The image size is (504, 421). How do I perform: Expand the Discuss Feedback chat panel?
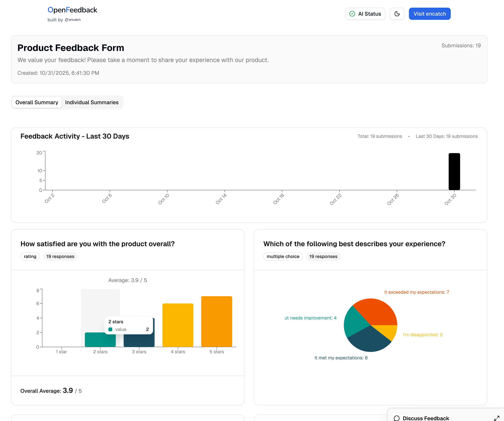click(496, 418)
